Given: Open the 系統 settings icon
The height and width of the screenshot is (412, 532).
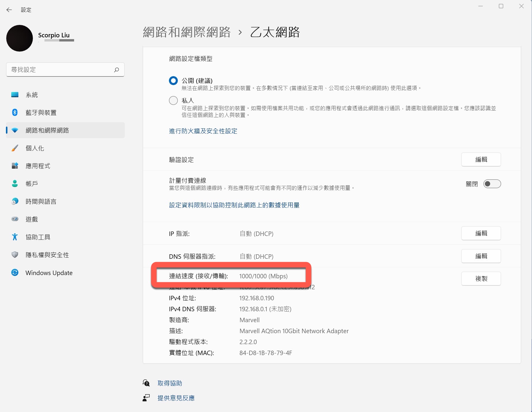Looking at the screenshot, I should [15, 95].
